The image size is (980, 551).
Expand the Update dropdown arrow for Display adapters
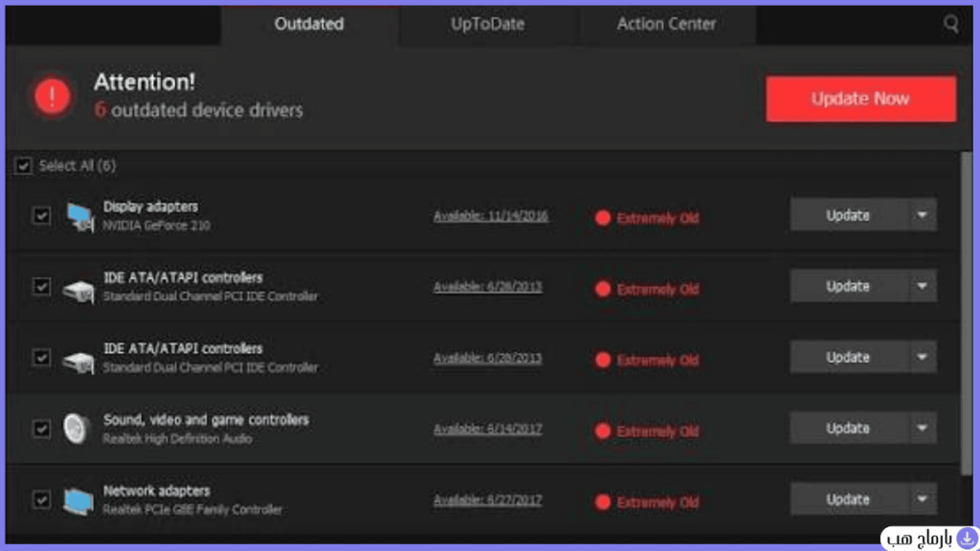tap(922, 215)
